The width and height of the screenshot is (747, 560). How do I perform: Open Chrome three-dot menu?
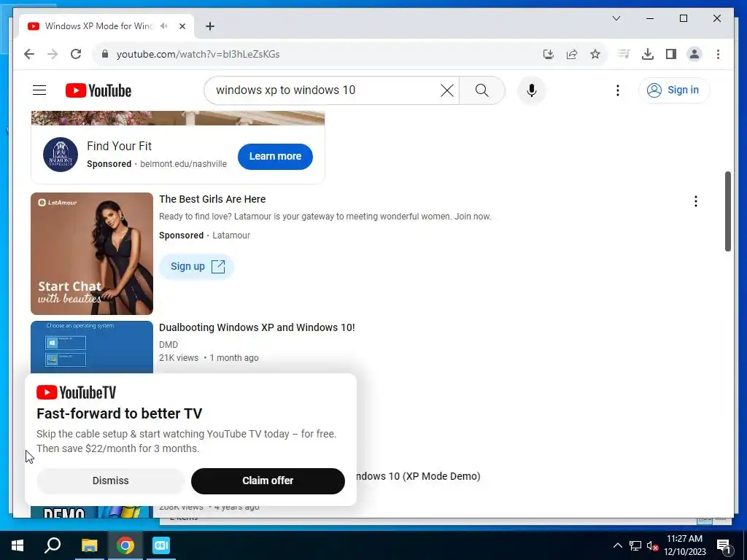pos(718,54)
